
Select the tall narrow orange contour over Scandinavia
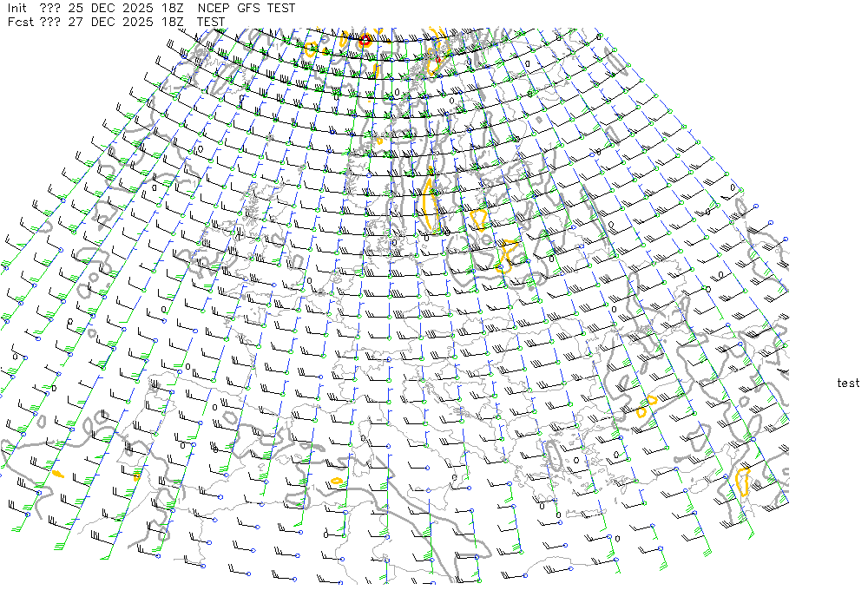click(429, 205)
